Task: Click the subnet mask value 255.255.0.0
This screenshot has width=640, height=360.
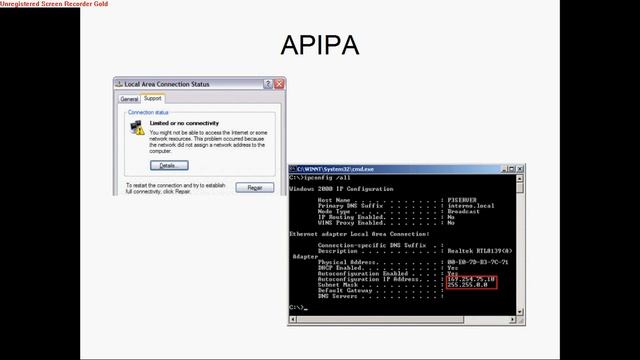Action: (467, 285)
